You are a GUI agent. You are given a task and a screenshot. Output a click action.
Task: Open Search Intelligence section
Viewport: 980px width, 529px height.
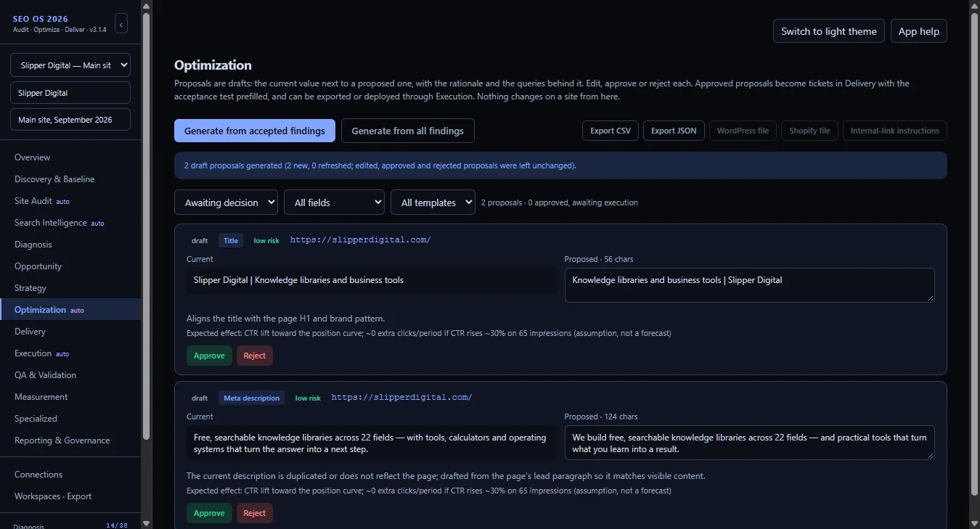click(x=70, y=223)
